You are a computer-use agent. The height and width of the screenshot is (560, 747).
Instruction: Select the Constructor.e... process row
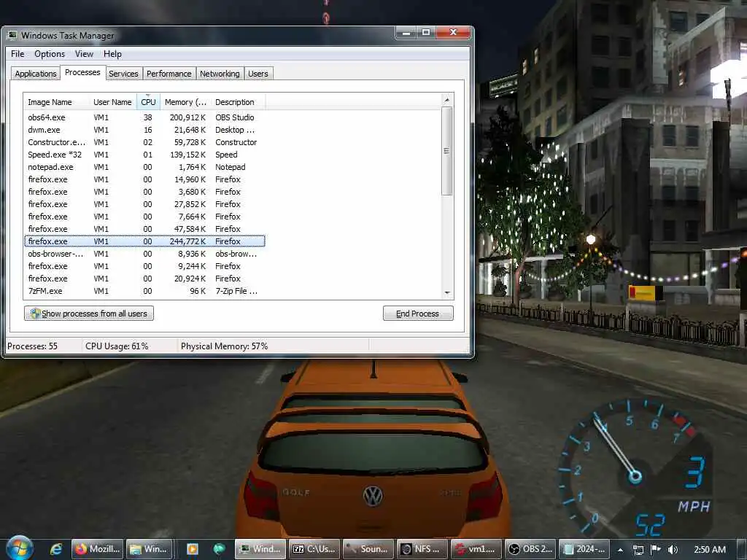[144, 142]
